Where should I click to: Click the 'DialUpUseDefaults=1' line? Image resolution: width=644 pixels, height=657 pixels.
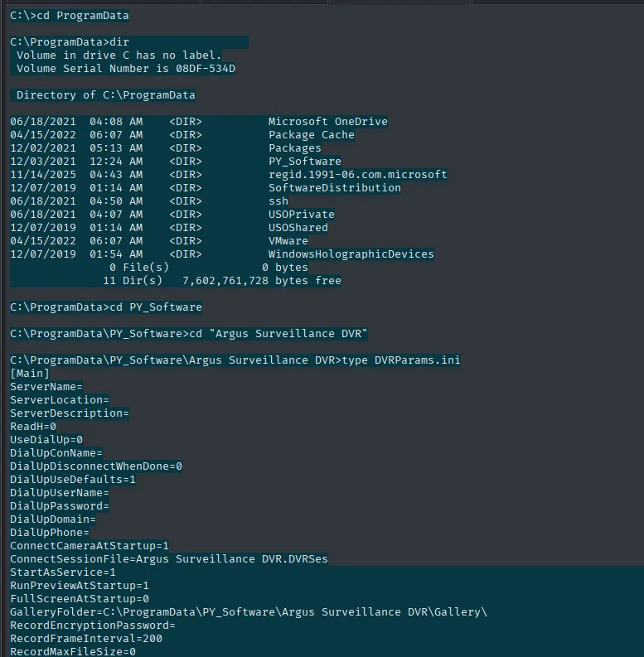[x=73, y=480]
